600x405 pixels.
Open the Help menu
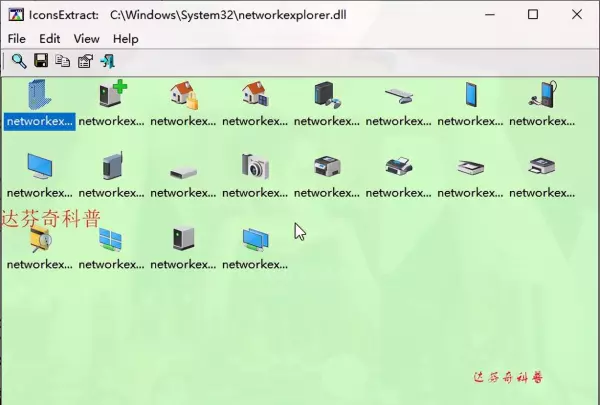point(126,39)
